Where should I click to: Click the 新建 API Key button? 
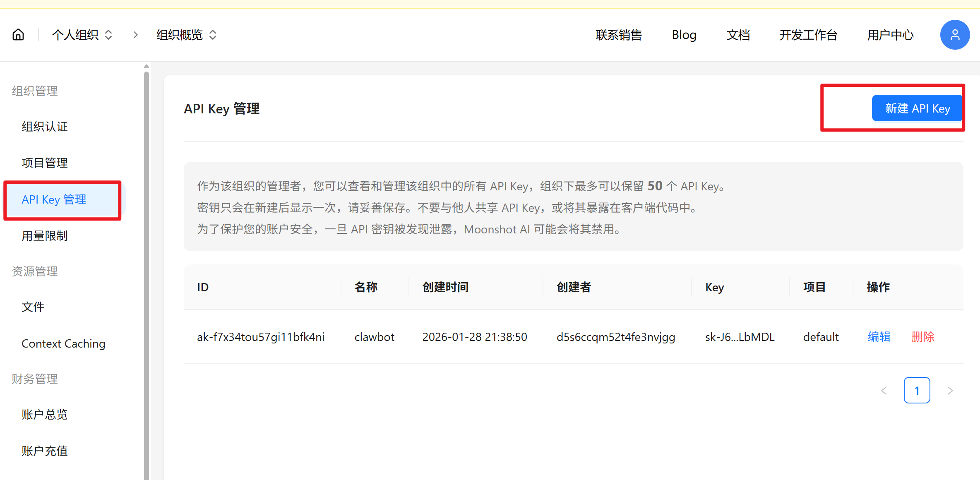tap(917, 108)
